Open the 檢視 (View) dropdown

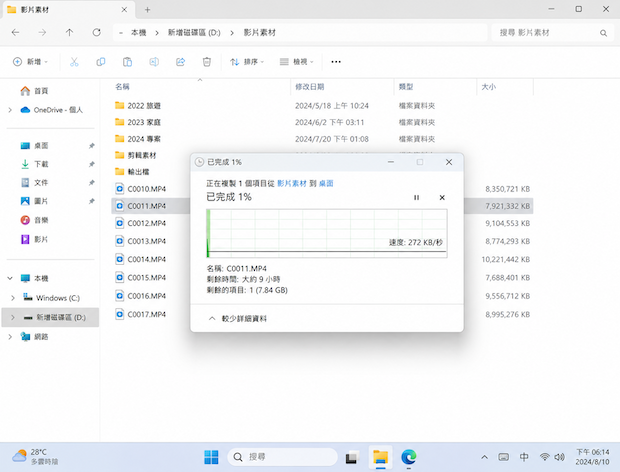pyautogui.click(x=297, y=62)
